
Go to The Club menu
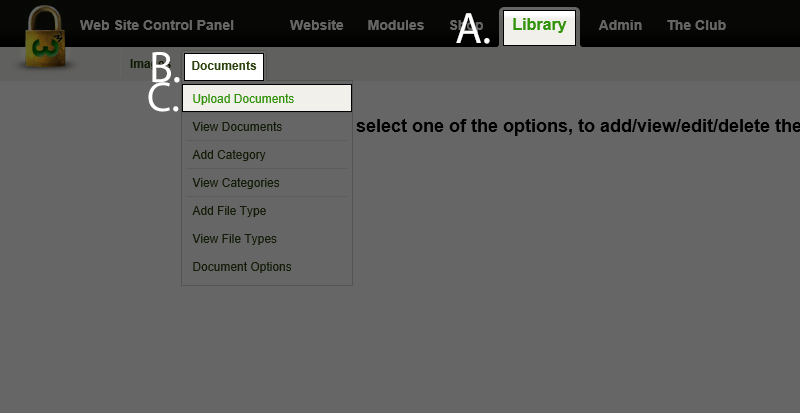point(696,25)
